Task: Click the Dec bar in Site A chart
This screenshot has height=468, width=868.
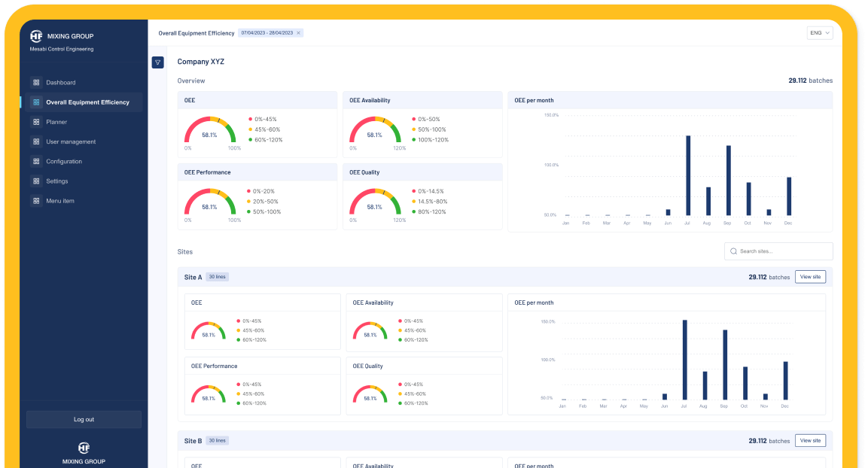Action: [785, 381]
